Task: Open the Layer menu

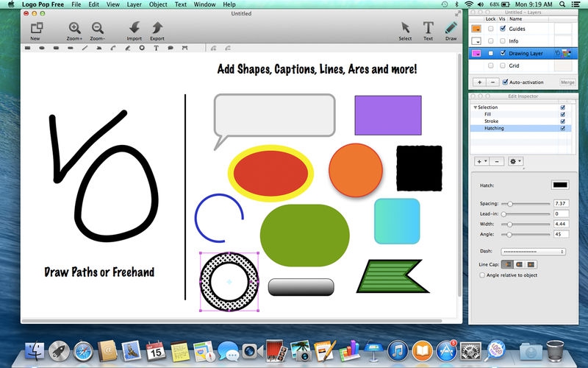Action: [134, 4]
